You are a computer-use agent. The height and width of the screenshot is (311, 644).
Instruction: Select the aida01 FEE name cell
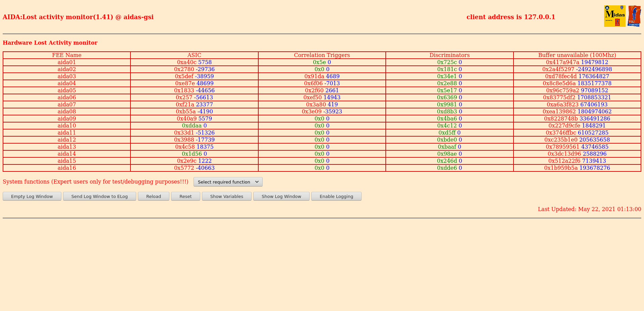(x=67, y=62)
